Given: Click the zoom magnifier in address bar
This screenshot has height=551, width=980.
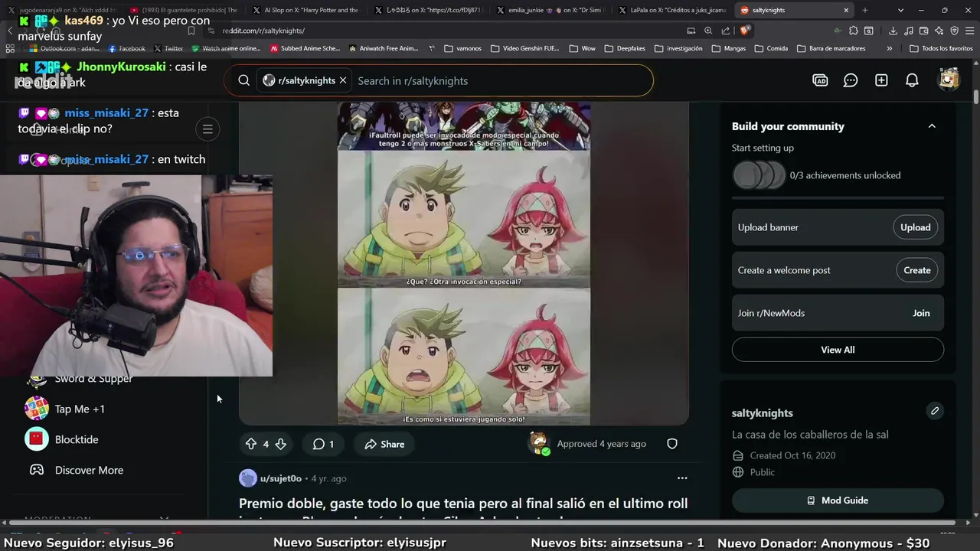Looking at the screenshot, I should [708, 31].
